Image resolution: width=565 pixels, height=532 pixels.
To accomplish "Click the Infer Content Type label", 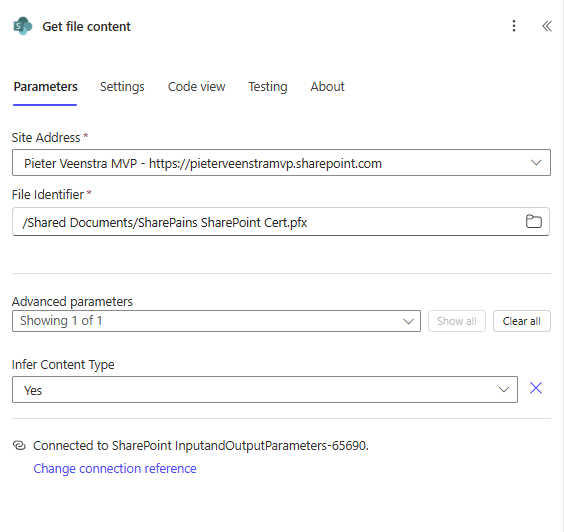I will (x=63, y=365).
